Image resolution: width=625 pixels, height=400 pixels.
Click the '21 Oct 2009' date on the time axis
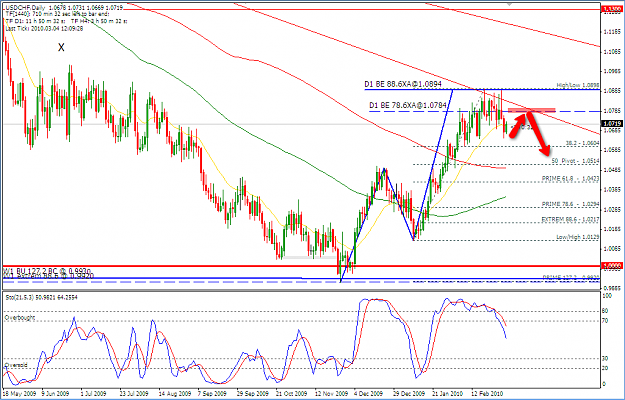point(289,393)
